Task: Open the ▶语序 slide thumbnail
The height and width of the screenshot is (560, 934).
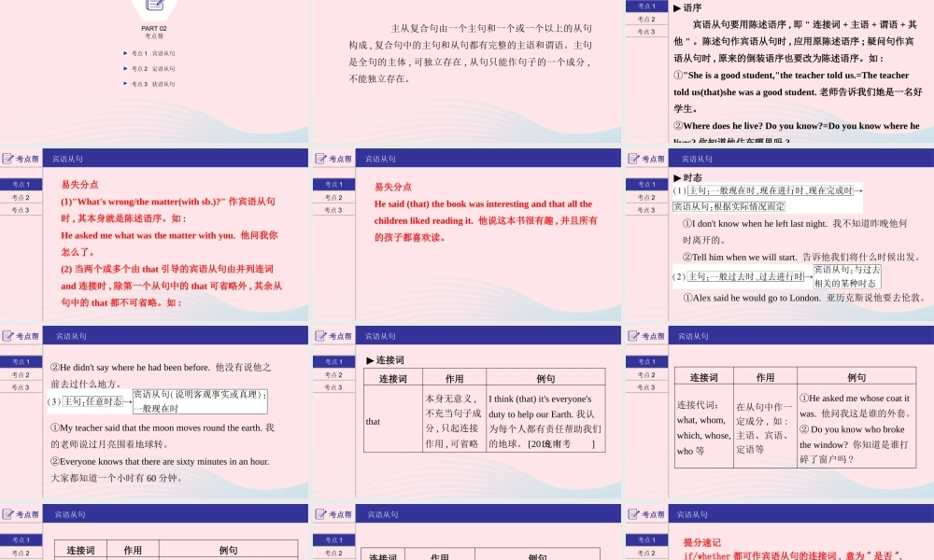Action: pos(780,72)
